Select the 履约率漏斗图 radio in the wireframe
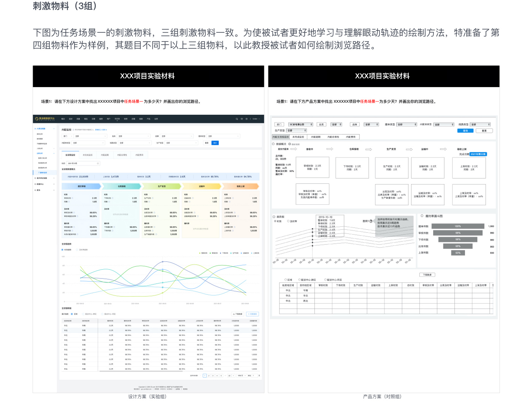The image size is (532, 418). [x=422, y=216]
